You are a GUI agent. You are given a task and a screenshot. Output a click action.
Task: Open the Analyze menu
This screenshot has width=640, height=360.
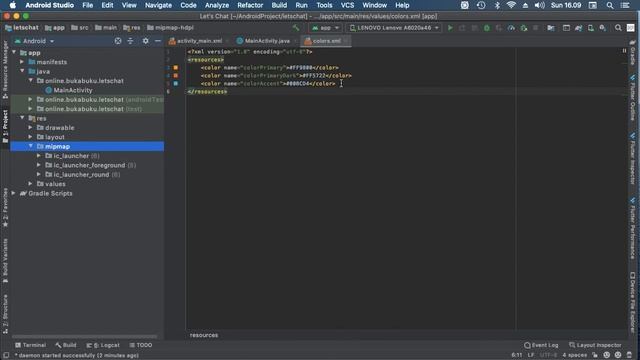point(217,5)
